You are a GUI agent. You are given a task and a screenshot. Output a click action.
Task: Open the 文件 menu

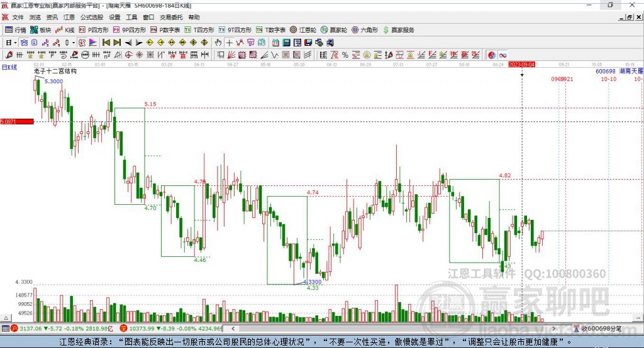coord(18,17)
